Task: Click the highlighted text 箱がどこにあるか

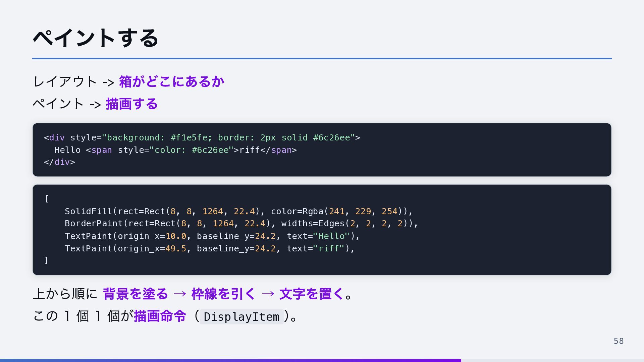Action: click(172, 81)
